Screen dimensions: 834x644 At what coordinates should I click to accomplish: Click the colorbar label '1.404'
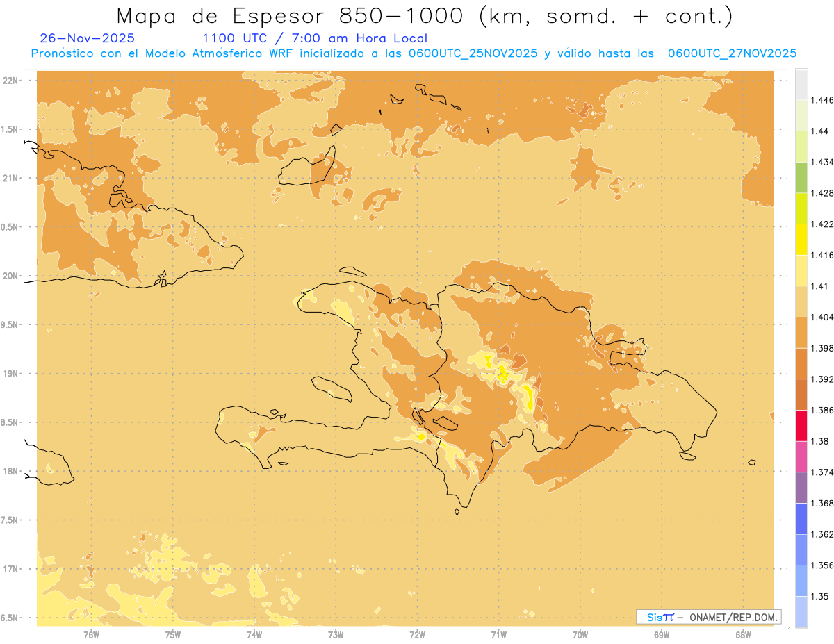pos(821,317)
